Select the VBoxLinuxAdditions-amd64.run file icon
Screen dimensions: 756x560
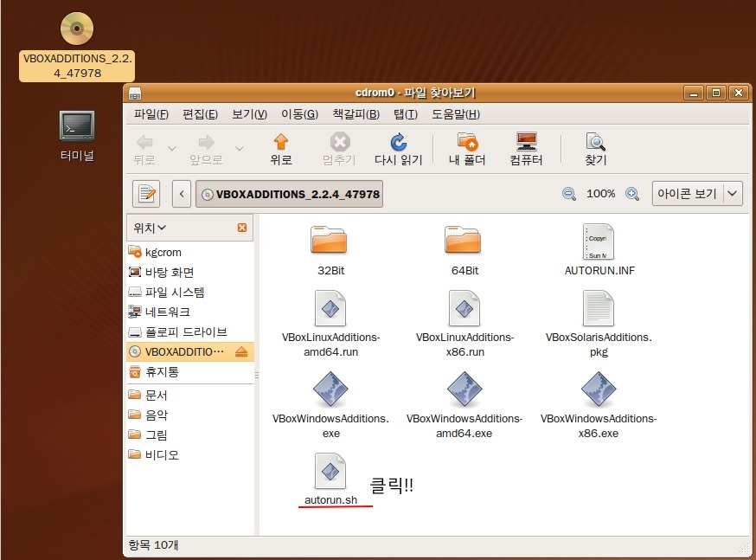pyautogui.click(x=330, y=308)
